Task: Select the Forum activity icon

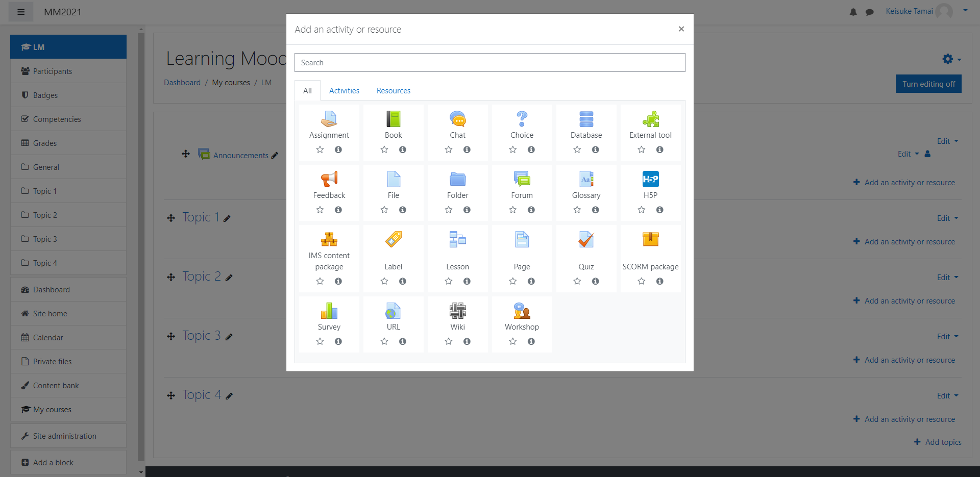Action: (x=522, y=179)
